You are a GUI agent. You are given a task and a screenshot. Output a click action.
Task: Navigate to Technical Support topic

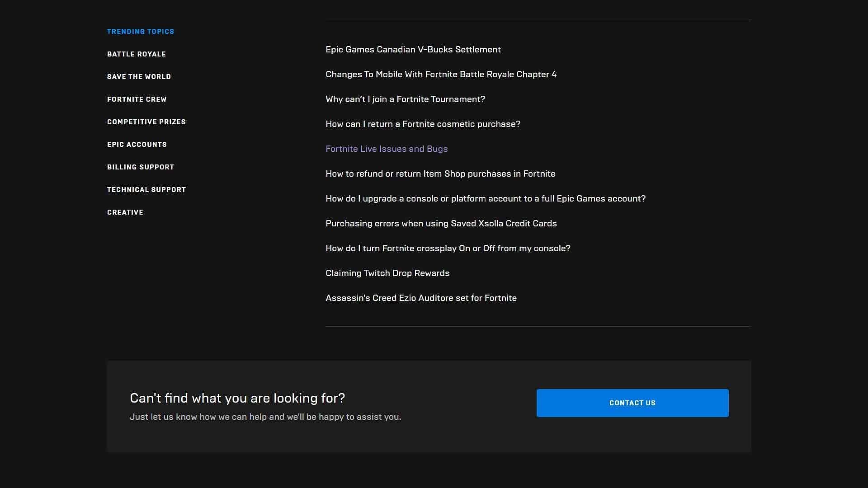click(x=146, y=189)
